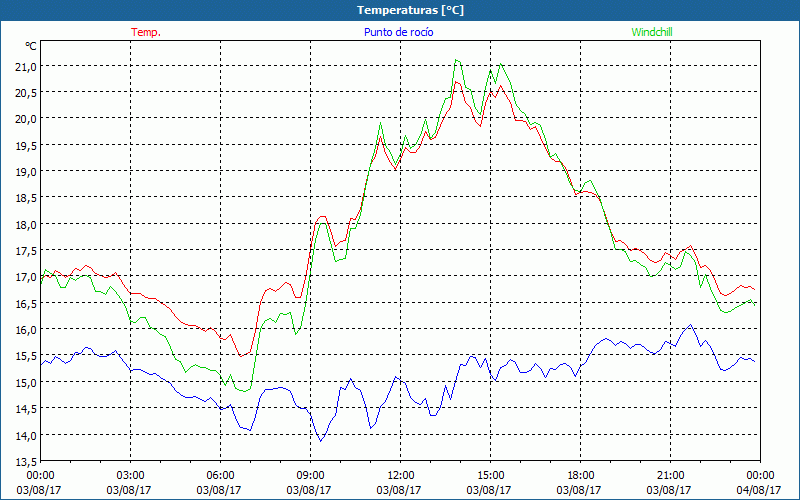Click the 03/08/17 date under 12:00
Viewport: 800px width, 500px height.
click(x=399, y=490)
